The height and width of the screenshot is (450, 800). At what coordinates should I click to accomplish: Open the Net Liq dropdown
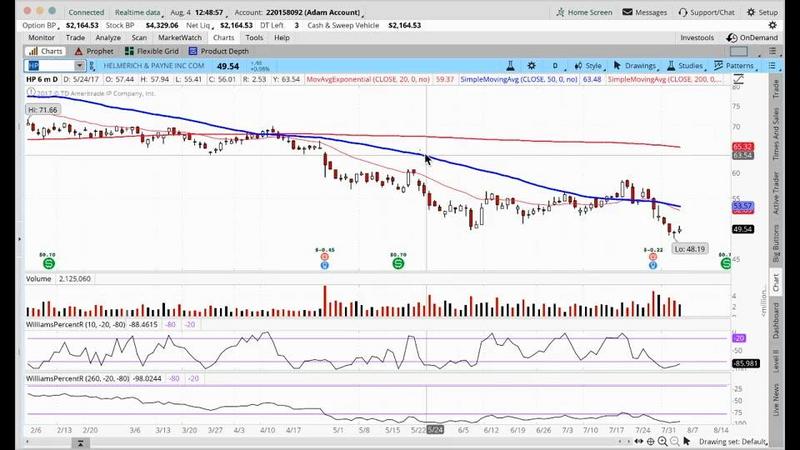pos(199,25)
